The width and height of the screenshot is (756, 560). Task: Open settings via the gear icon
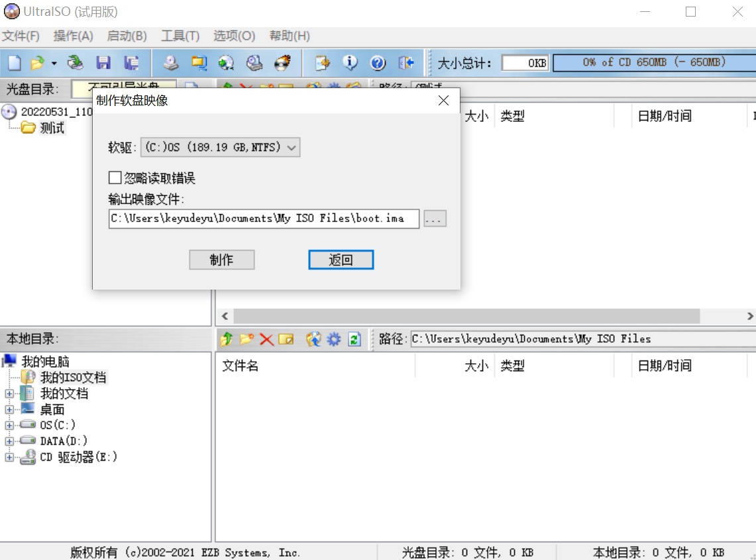pyautogui.click(x=333, y=339)
